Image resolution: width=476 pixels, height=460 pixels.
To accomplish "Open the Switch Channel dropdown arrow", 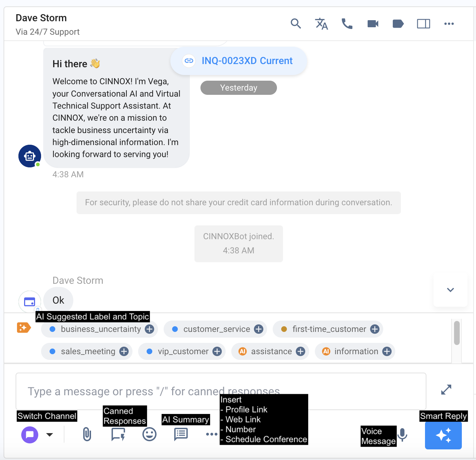I will 50,435.
